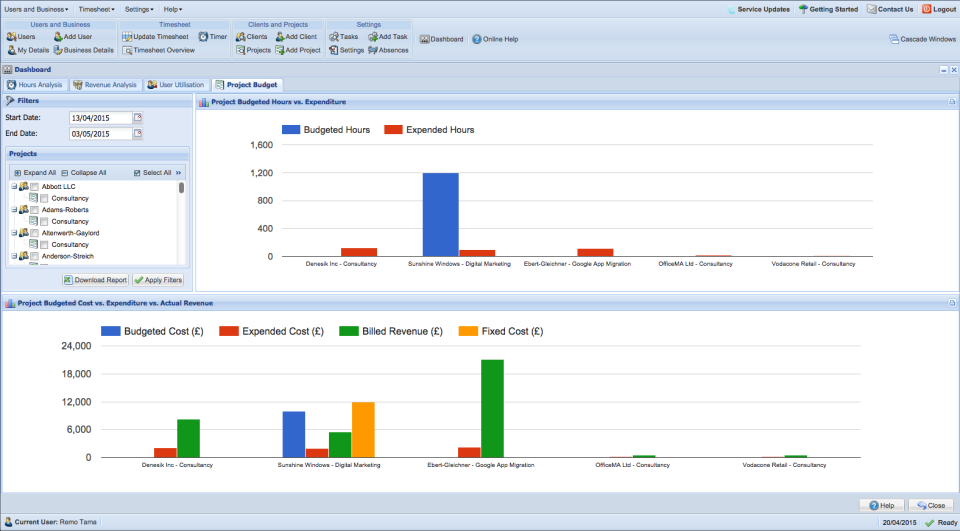Collapse the Abbott LLC tree node
Screen dimensions: 960x531
pyautogui.click(x=13, y=186)
